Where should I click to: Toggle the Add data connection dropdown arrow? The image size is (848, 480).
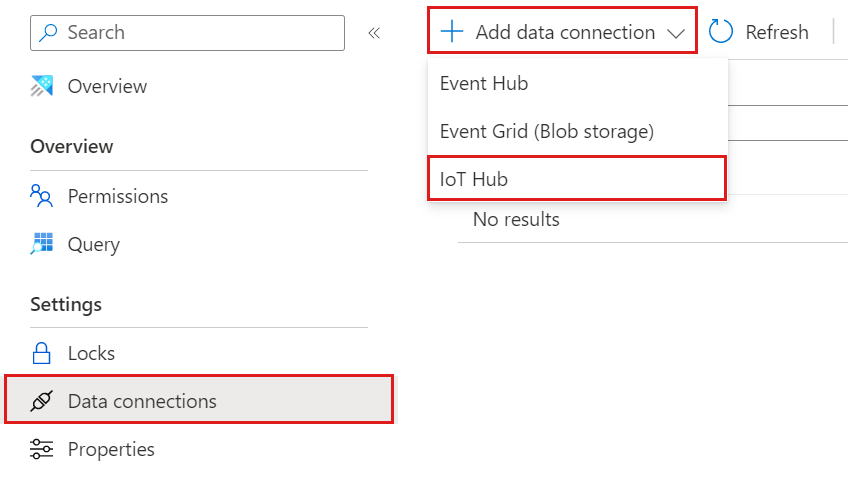676,33
